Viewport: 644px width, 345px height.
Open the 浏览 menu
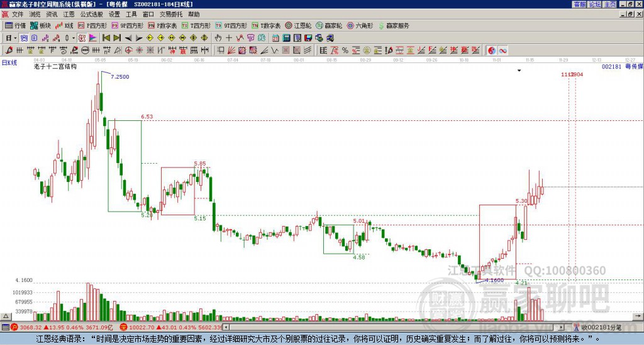pyautogui.click(x=35, y=14)
